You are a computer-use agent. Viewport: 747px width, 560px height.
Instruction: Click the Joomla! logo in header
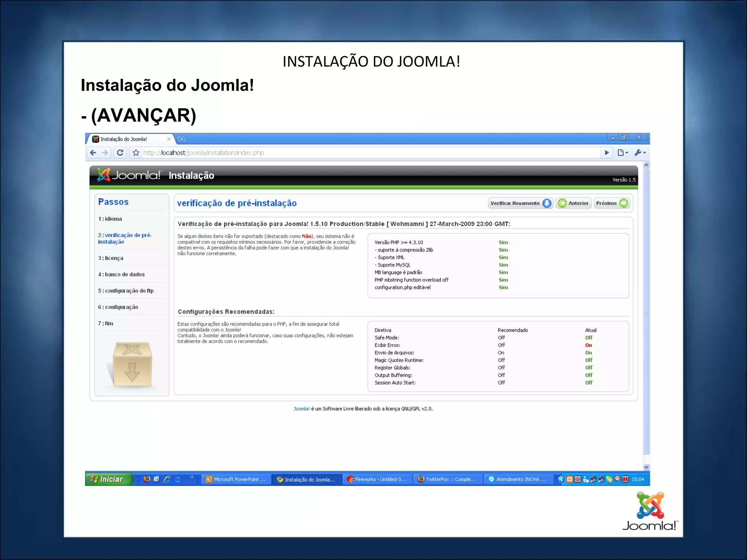click(x=129, y=175)
